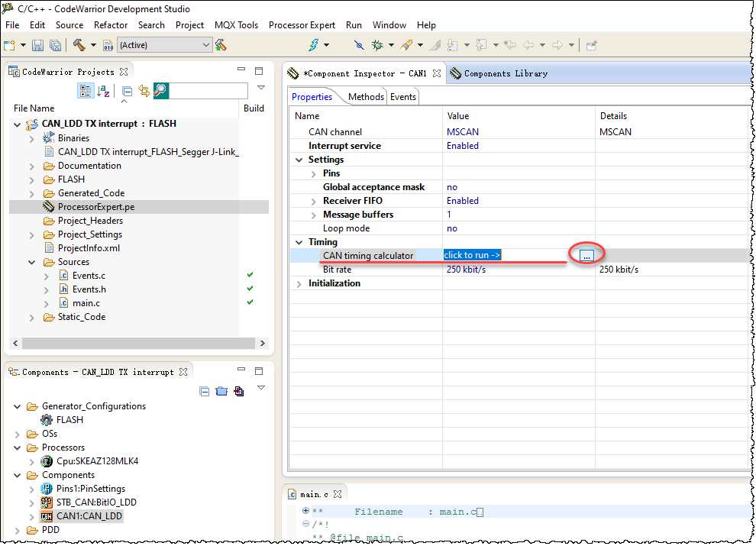This screenshot has width=756, height=546.
Task: Close the Component Inspector - CAN1 tab
Action: pyautogui.click(x=437, y=73)
